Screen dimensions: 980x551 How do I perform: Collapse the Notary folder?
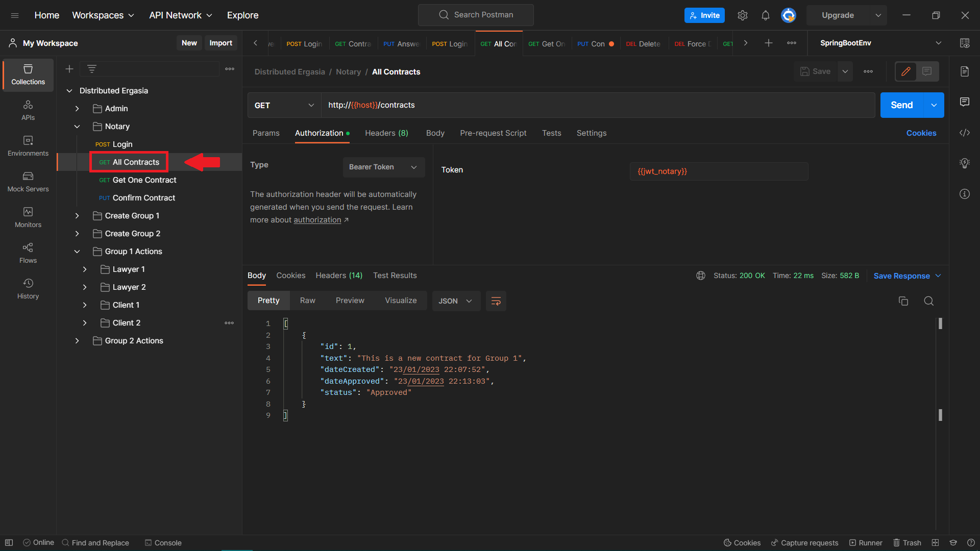coord(77,127)
